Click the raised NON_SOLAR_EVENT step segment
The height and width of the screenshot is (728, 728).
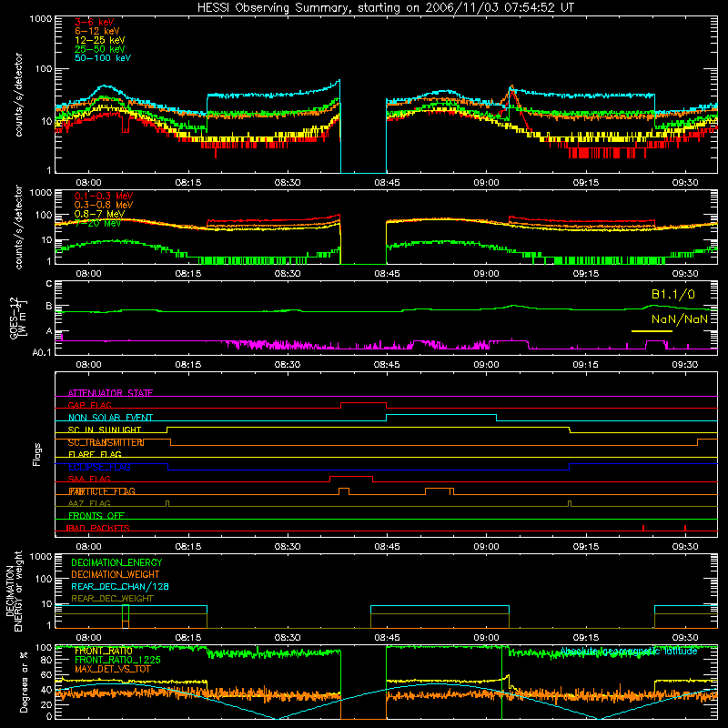441,415
